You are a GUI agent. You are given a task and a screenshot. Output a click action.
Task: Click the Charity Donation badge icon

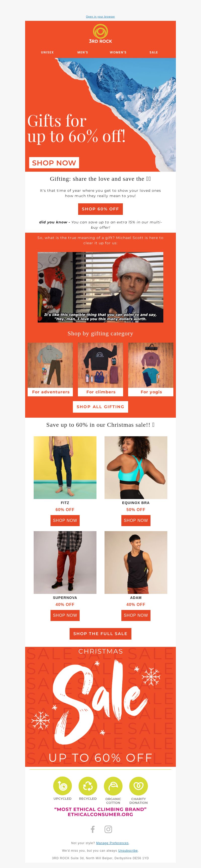pos(139,786)
